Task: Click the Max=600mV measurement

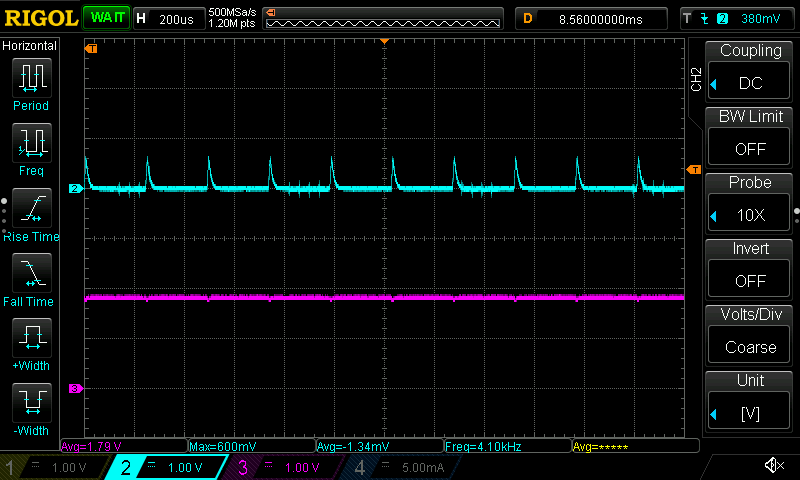Action: [x=222, y=446]
